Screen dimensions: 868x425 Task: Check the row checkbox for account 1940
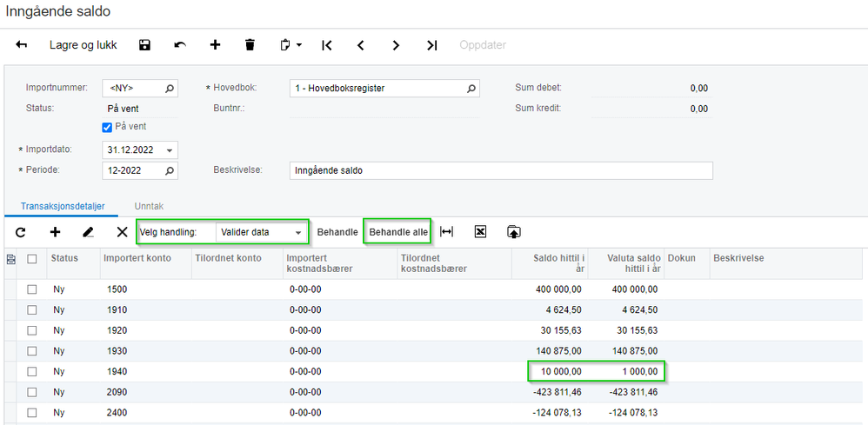coord(32,371)
